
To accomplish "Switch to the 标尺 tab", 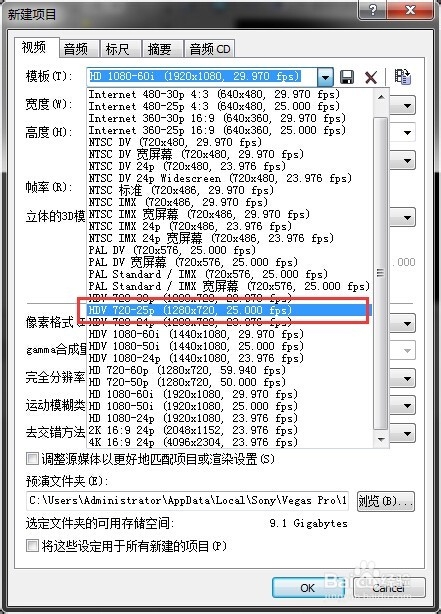I will [121, 49].
